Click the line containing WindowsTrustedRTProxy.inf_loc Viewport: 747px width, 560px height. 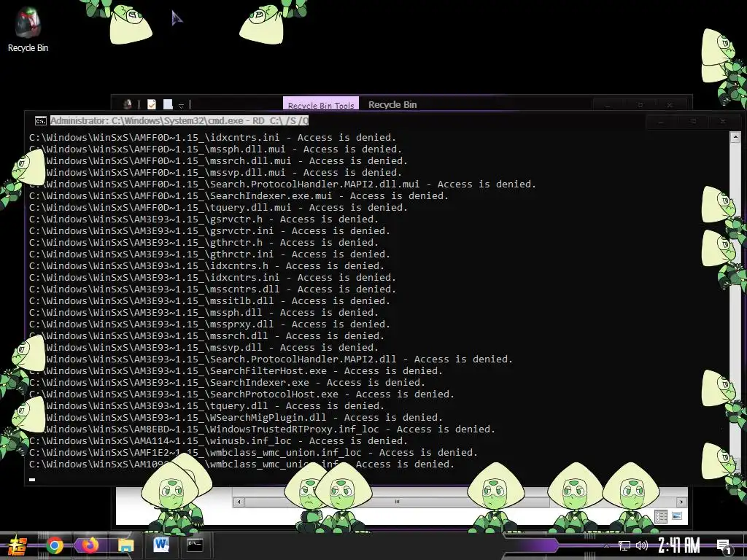[262, 429]
